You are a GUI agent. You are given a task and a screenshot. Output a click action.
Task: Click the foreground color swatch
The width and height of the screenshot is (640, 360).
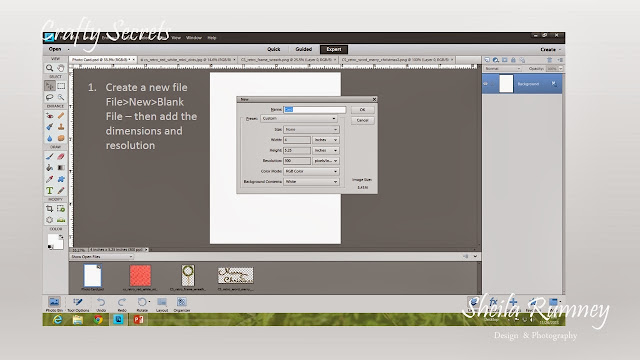(x=53, y=240)
